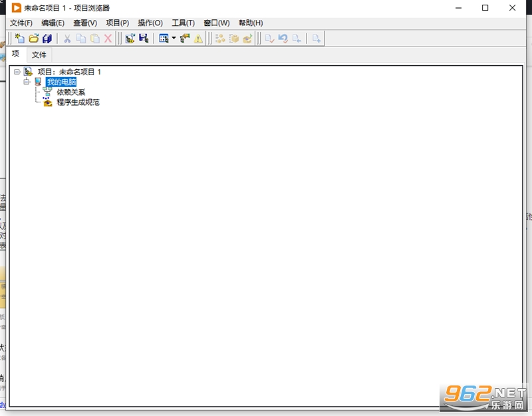Image resolution: width=532 pixels, height=416 pixels.
Task: Close the 项目浏览器 window
Action: [512, 8]
